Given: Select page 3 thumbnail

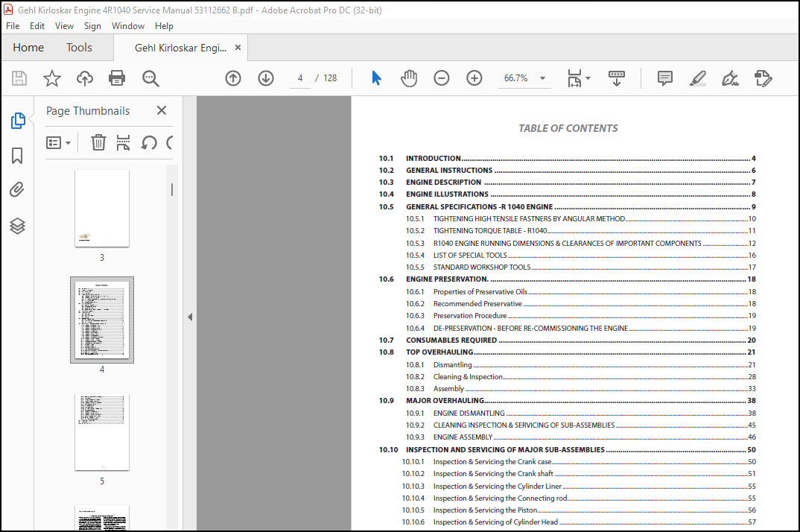Looking at the screenshot, I should coord(102,209).
